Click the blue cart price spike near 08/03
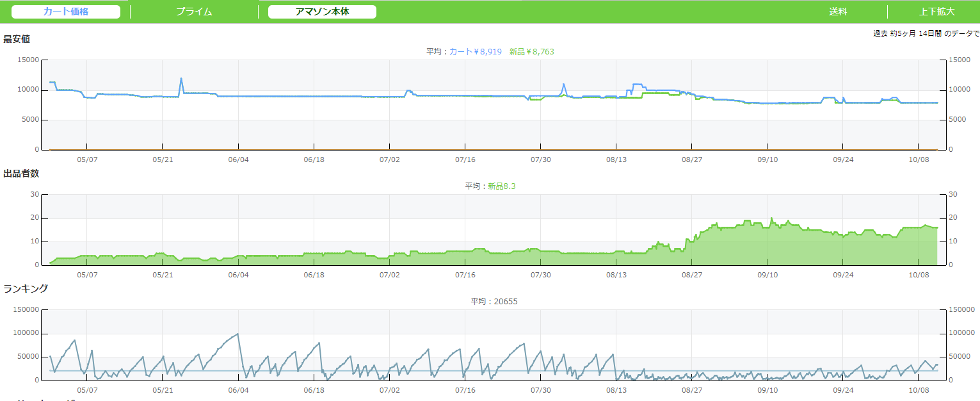 (x=563, y=84)
